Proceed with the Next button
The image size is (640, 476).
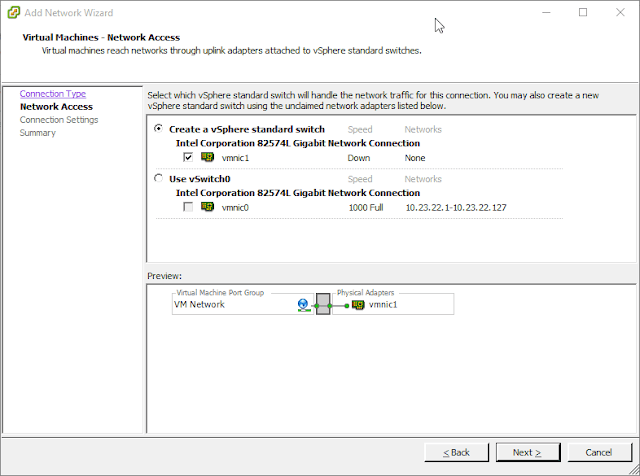click(528, 452)
